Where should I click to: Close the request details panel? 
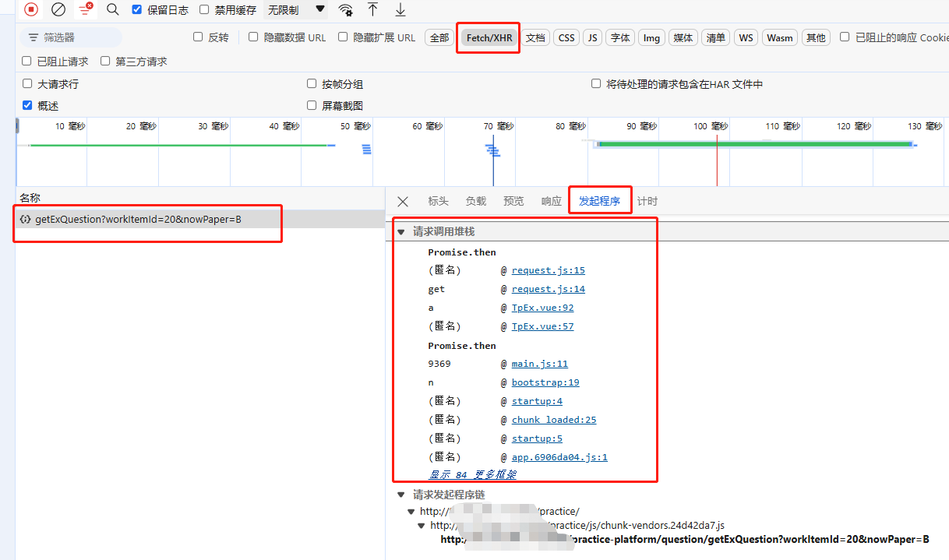pos(403,201)
